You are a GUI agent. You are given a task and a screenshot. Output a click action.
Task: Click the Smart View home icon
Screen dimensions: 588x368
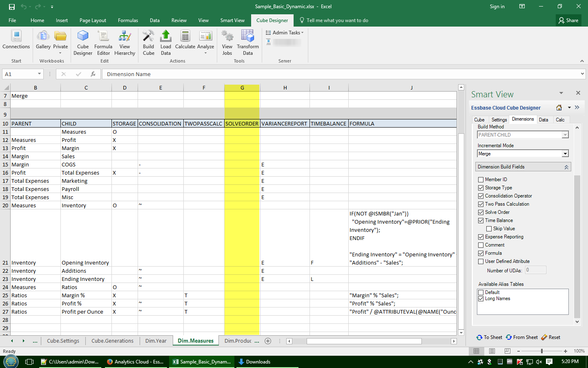coord(559,108)
